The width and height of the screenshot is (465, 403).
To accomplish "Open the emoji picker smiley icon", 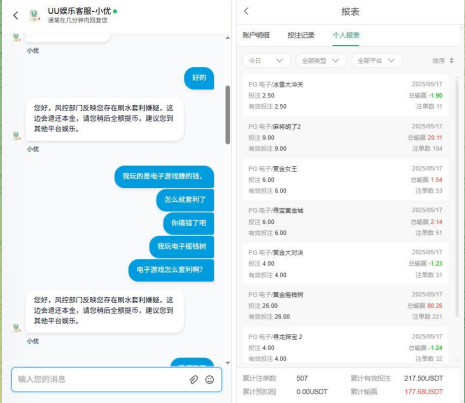I will [210, 379].
